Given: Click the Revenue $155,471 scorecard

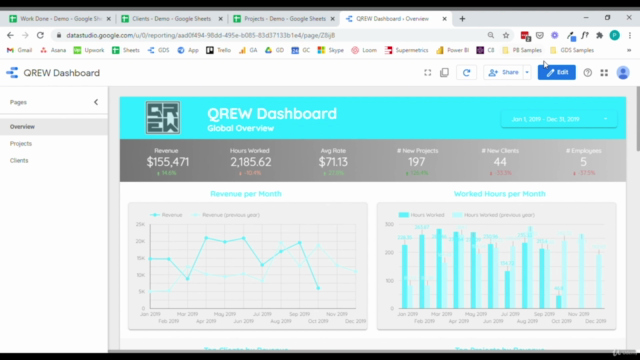Looking at the screenshot, I should tap(167, 162).
